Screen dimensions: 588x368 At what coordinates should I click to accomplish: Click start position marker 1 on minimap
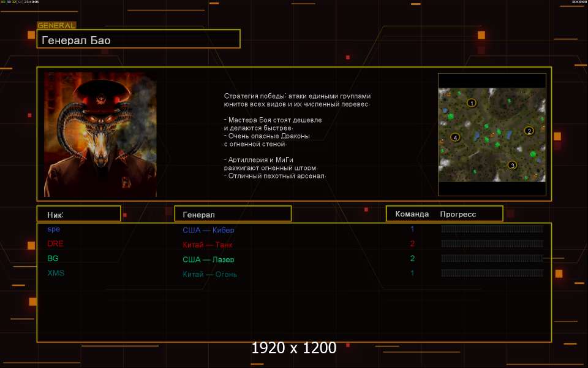[472, 102]
